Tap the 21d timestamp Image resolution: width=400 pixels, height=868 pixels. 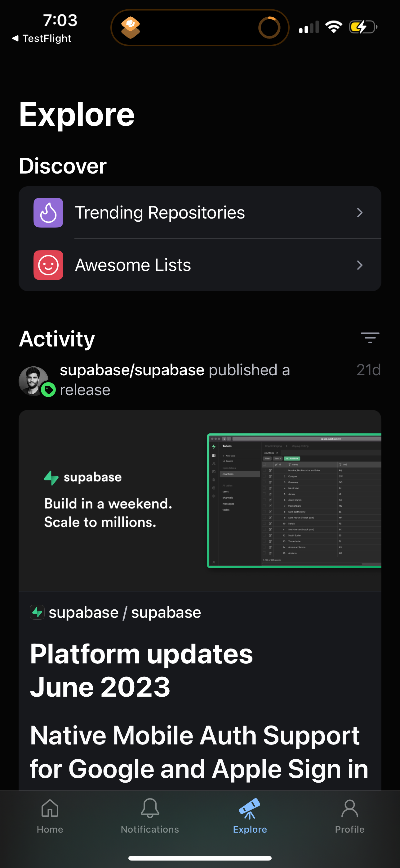369,370
